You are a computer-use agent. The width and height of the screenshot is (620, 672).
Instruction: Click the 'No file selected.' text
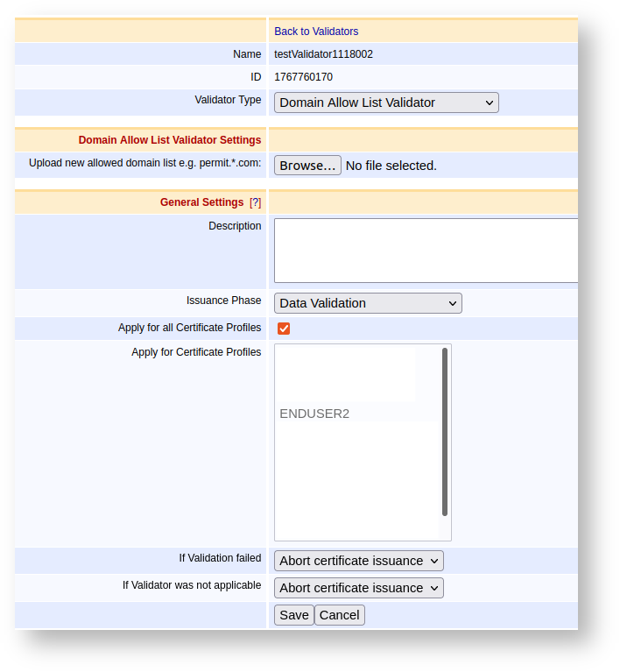391,166
